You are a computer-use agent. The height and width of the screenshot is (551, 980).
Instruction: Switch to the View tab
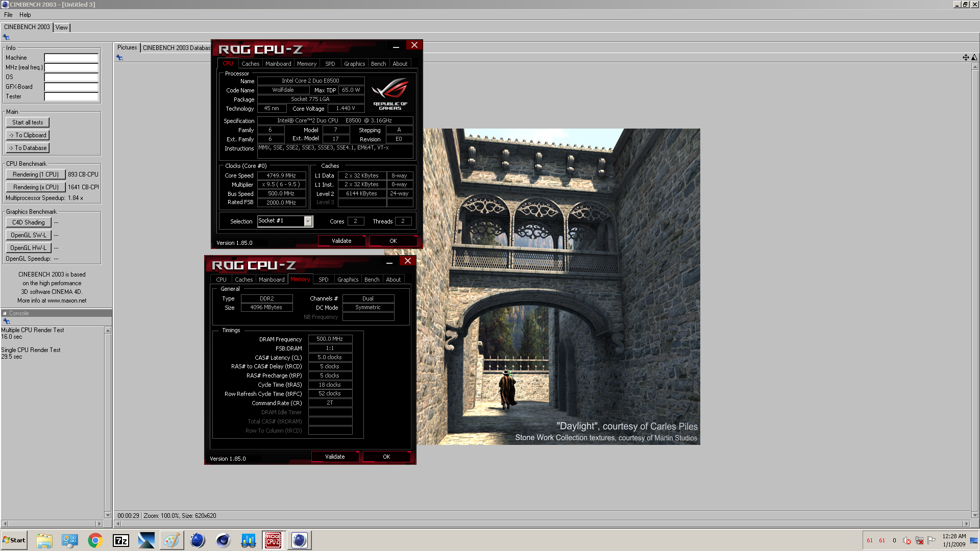coord(62,28)
